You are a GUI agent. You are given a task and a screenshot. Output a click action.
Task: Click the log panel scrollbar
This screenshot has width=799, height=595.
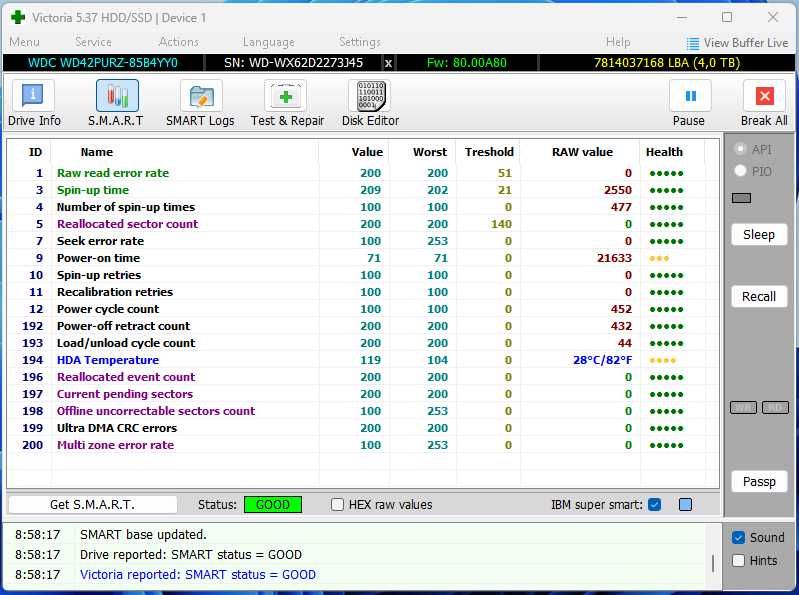(712, 563)
